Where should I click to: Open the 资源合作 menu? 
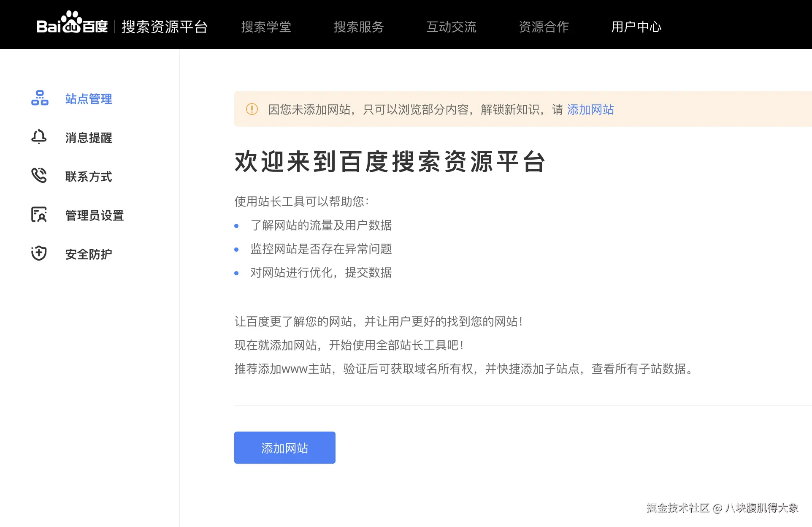pyautogui.click(x=544, y=27)
